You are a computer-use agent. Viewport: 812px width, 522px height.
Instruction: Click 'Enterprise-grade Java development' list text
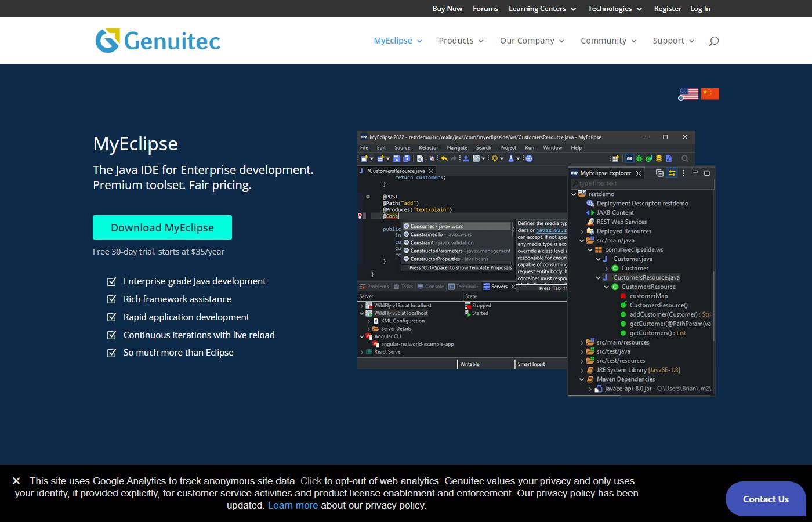coord(195,281)
